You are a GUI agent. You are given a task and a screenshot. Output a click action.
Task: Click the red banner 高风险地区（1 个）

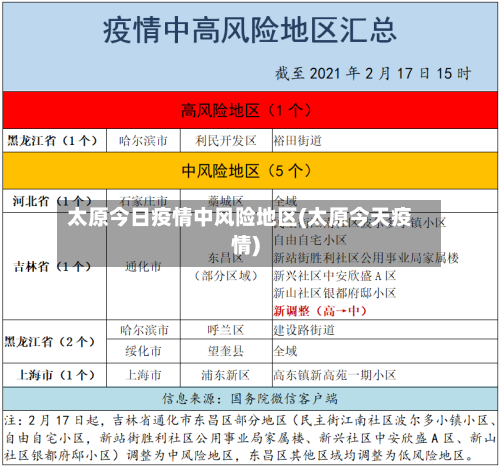point(250,110)
